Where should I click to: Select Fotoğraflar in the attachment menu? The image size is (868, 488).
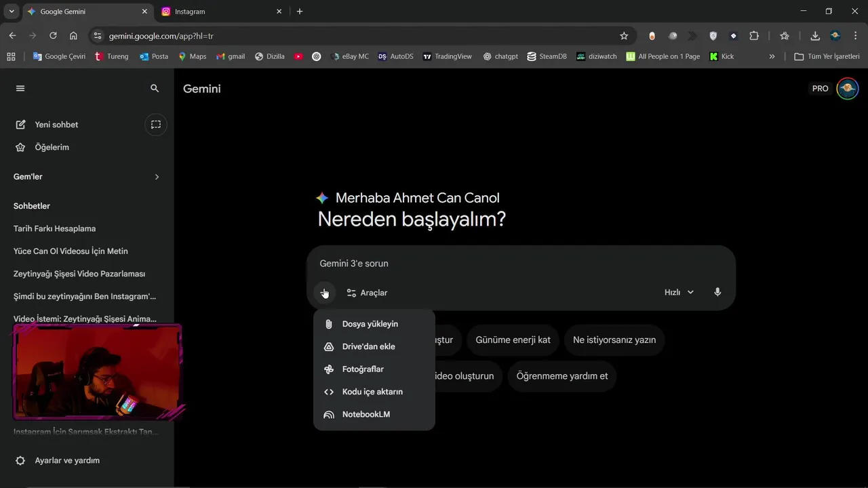[x=374, y=369]
